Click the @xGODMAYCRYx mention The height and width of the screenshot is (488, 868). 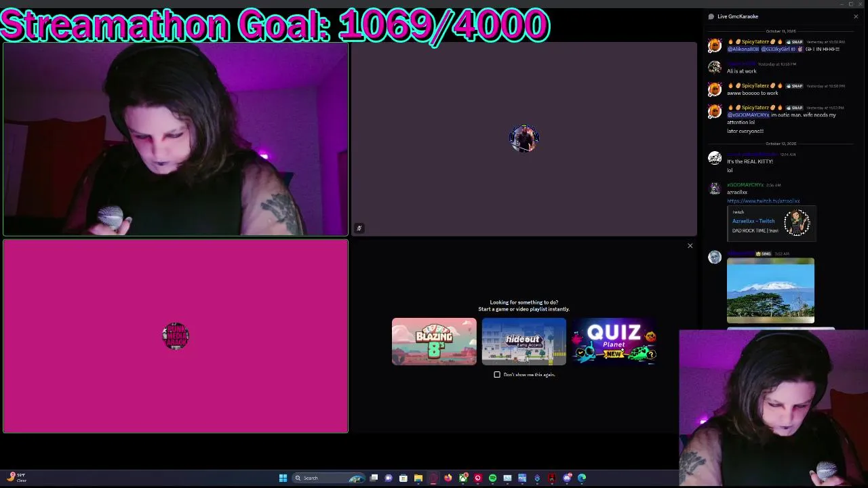[x=748, y=115]
